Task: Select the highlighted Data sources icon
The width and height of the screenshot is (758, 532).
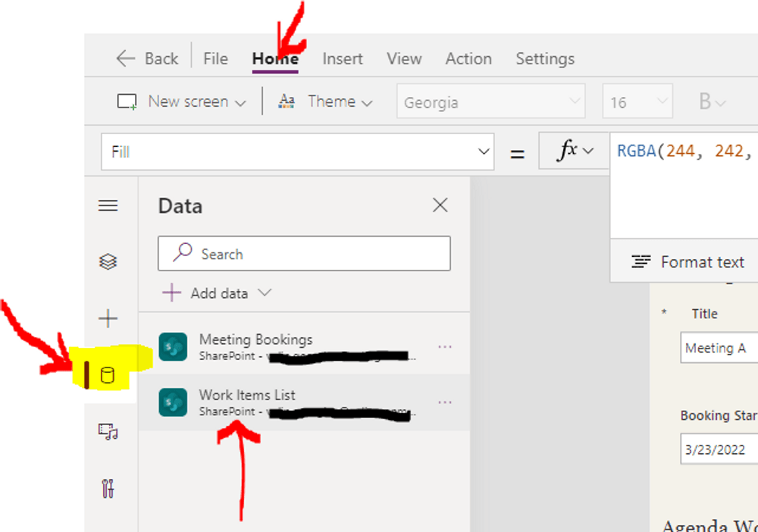Action: [x=108, y=376]
